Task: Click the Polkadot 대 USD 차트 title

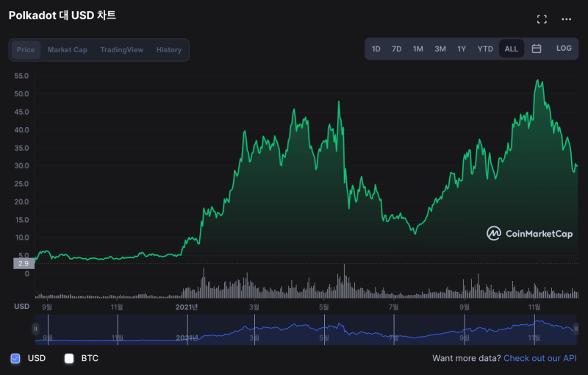Action: point(62,15)
